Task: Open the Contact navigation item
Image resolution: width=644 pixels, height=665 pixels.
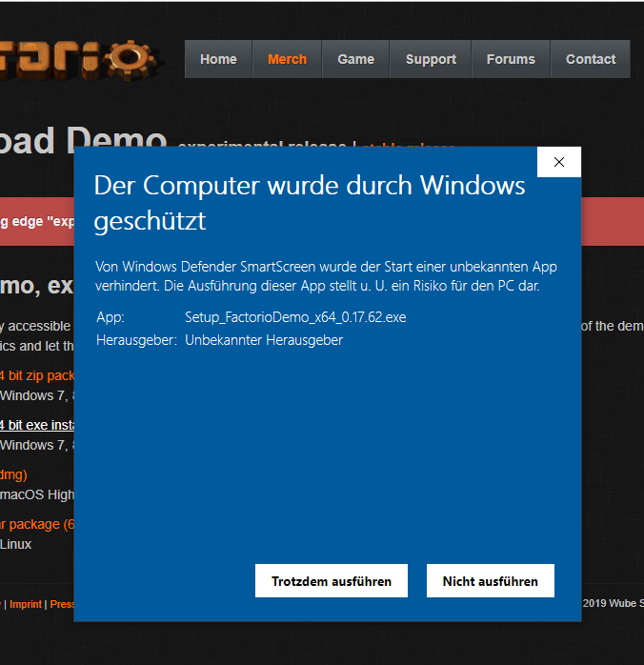Action: click(x=591, y=59)
